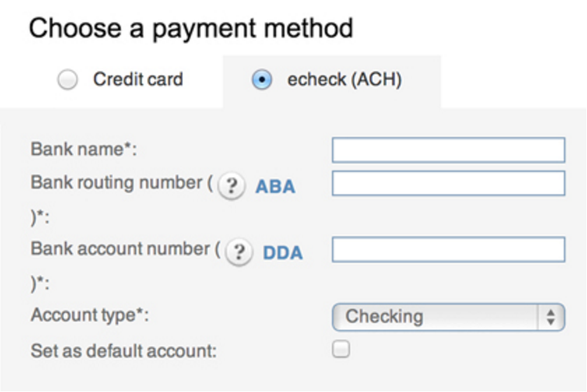587x392 pixels.
Task: Click the DDA link
Action: tap(283, 253)
